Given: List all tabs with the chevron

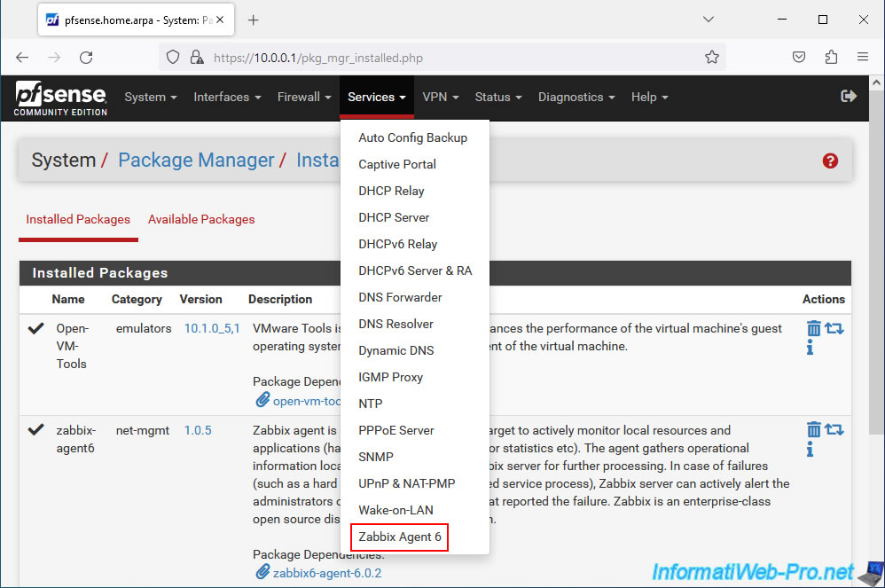Looking at the screenshot, I should pos(709,20).
